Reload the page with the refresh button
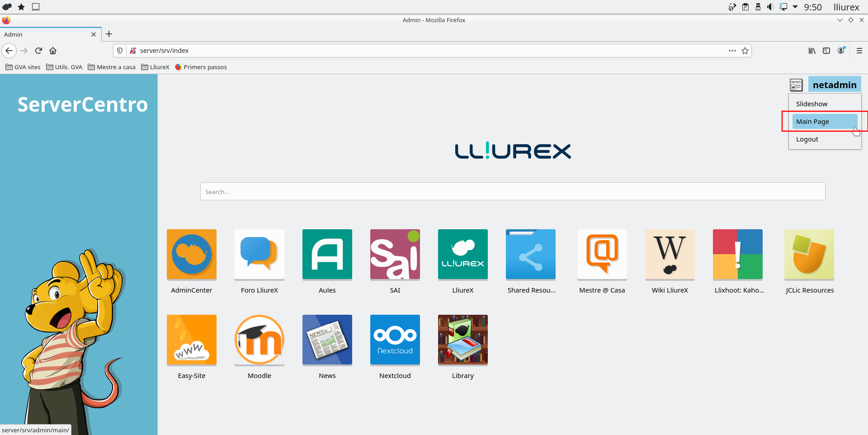The height and width of the screenshot is (435, 868). [x=38, y=51]
